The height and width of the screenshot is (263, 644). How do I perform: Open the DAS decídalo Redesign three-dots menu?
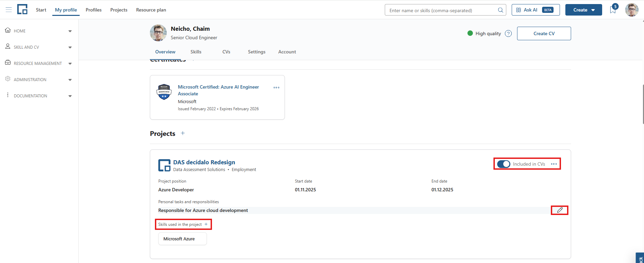click(554, 164)
